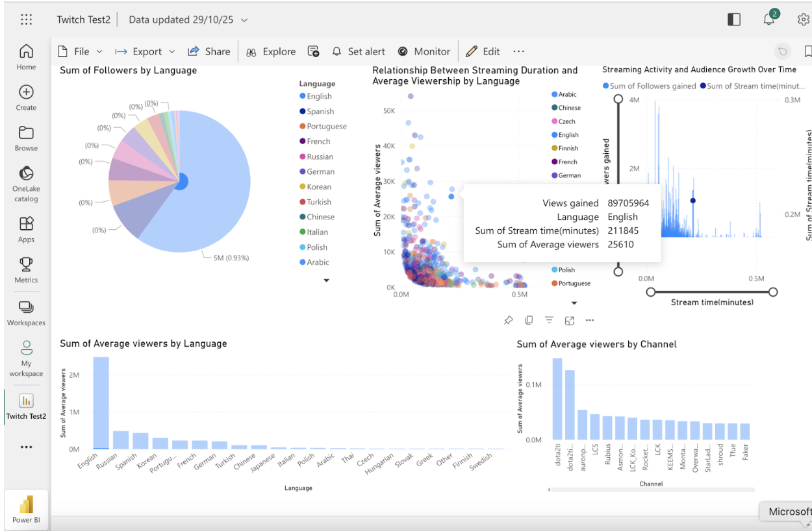Open filters for the scatter chart visual
This screenshot has width=812, height=531.
pos(549,320)
